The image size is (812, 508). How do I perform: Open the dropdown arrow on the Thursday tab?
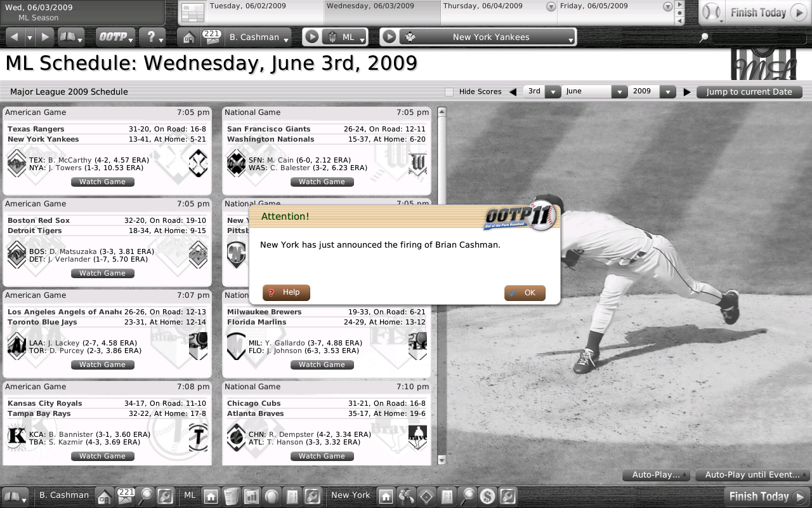551,6
